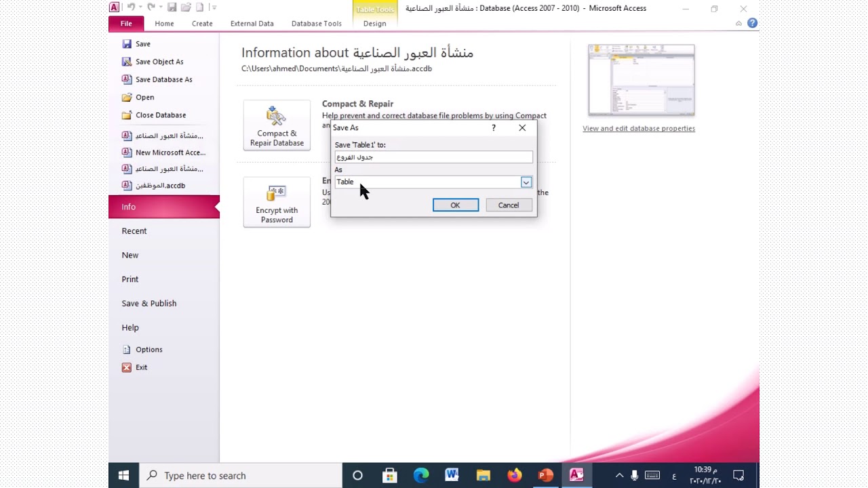
Task: Select the Recent backstage section
Action: click(x=134, y=231)
